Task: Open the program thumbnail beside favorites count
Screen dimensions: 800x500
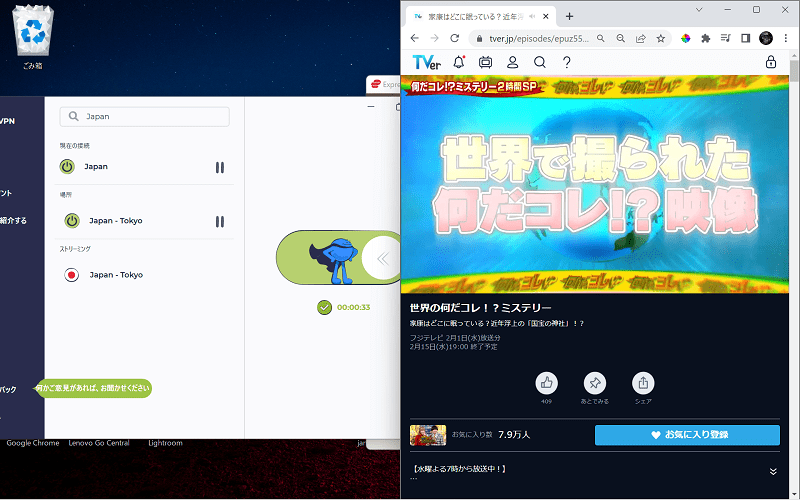Action: coord(428,435)
